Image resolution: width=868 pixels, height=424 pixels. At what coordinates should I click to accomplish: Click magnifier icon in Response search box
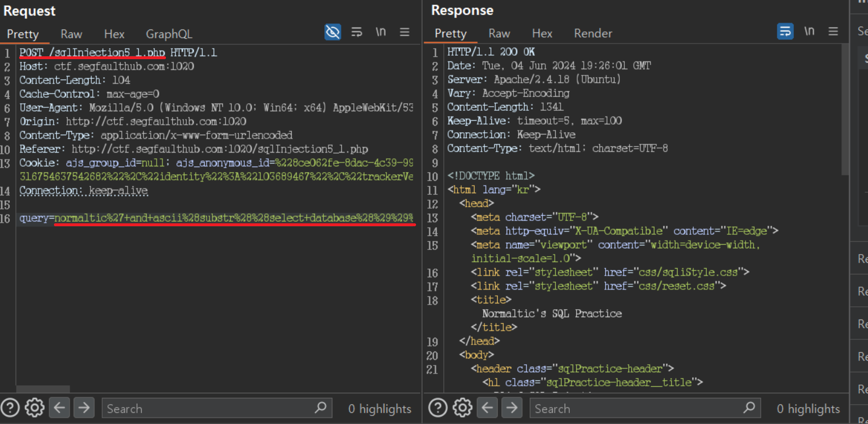749,408
